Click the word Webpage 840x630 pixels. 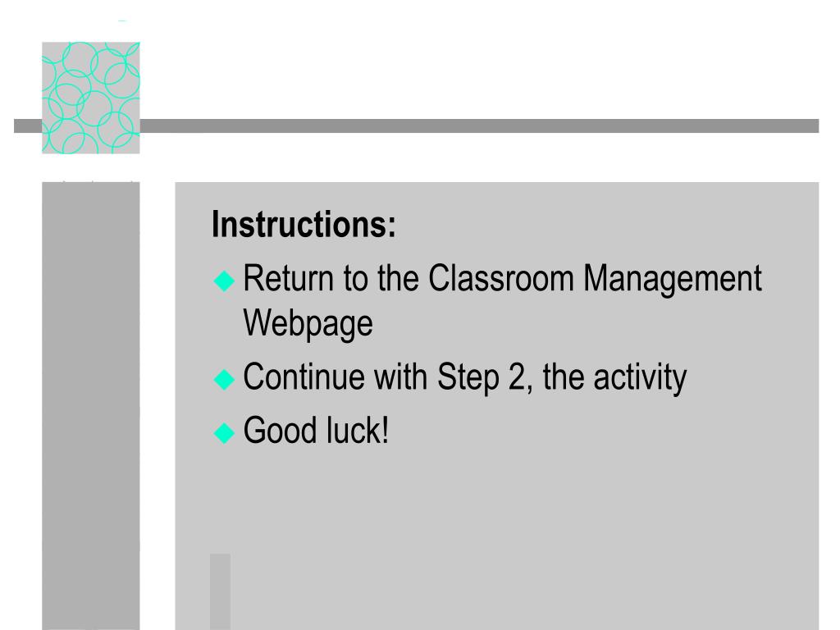tap(308, 324)
